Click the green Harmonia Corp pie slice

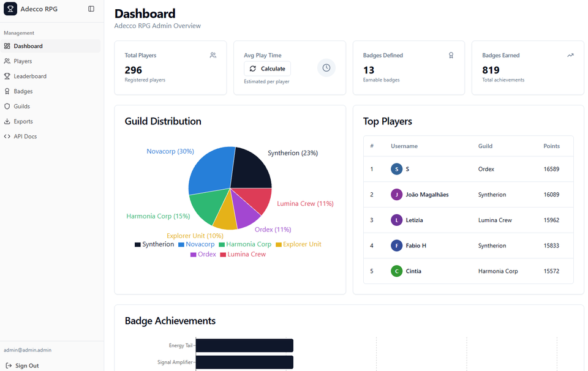(x=208, y=205)
